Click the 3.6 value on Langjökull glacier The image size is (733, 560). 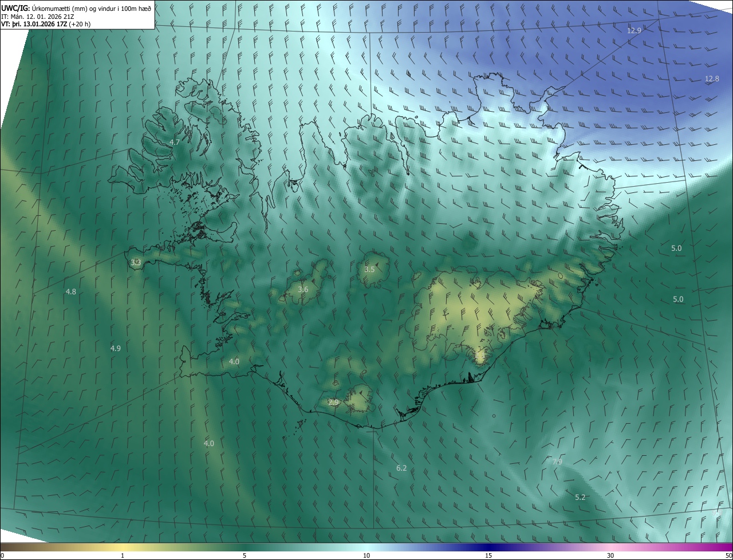tap(303, 289)
